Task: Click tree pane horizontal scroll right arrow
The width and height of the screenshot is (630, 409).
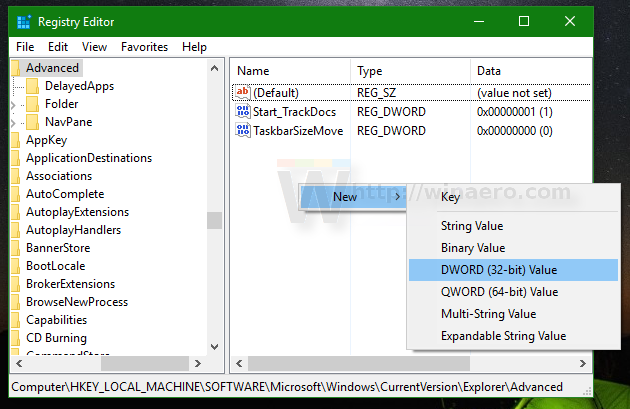Action: pos(197,364)
